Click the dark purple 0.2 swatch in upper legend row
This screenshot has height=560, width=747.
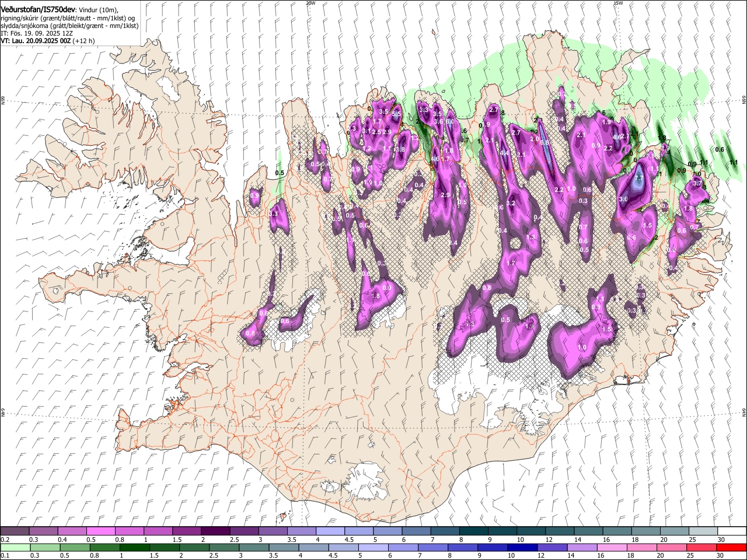pyautogui.click(x=15, y=531)
